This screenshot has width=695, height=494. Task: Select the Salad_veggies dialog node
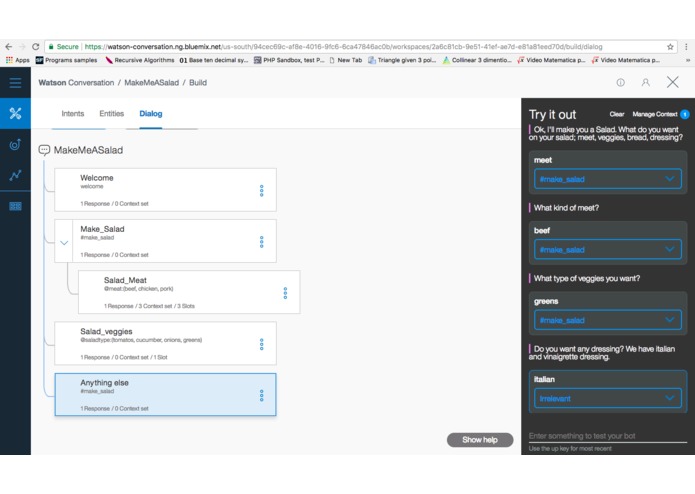click(165, 343)
